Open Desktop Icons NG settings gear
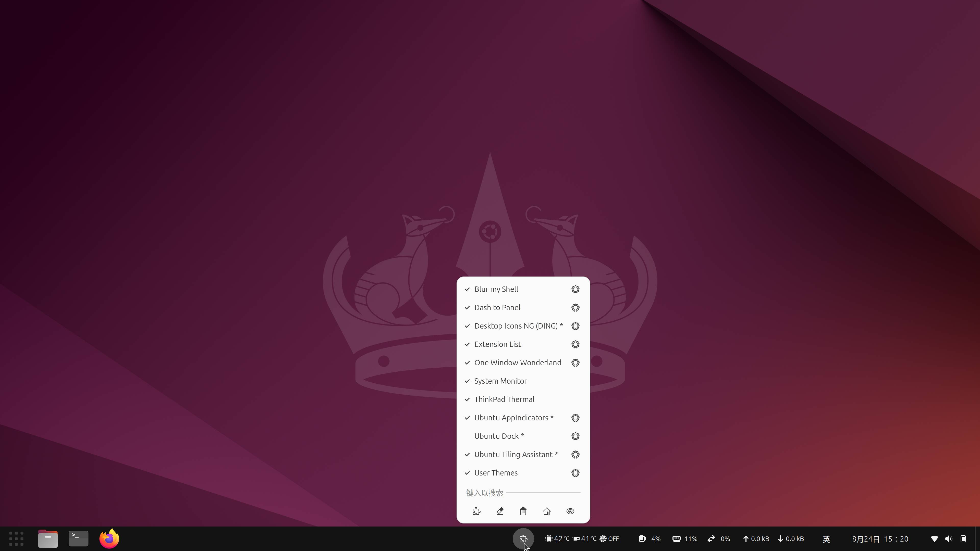Image resolution: width=980 pixels, height=551 pixels. 575,326
